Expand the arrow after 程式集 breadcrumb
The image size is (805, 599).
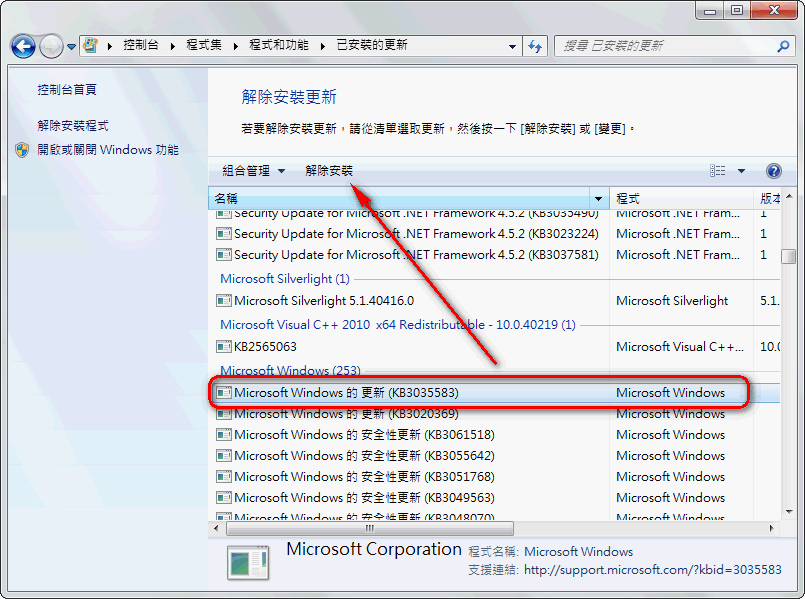click(x=236, y=46)
